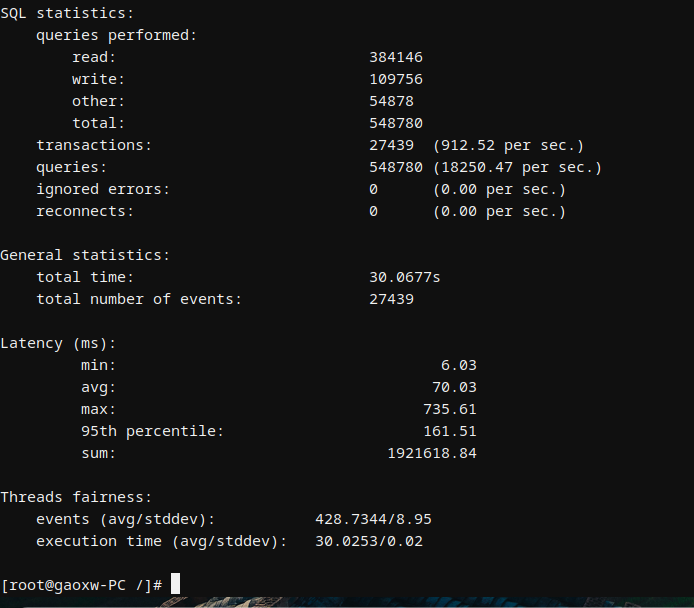Select read count value 384146
This screenshot has width=694, height=608.
pos(396,57)
